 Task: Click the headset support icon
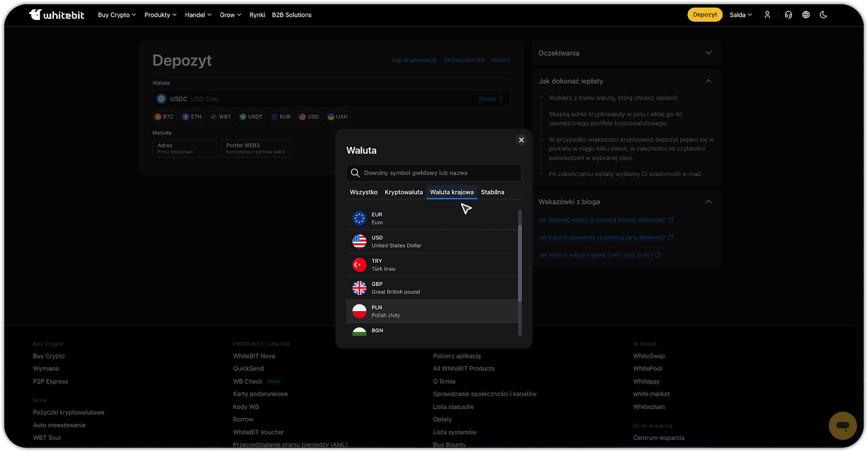[x=788, y=15]
